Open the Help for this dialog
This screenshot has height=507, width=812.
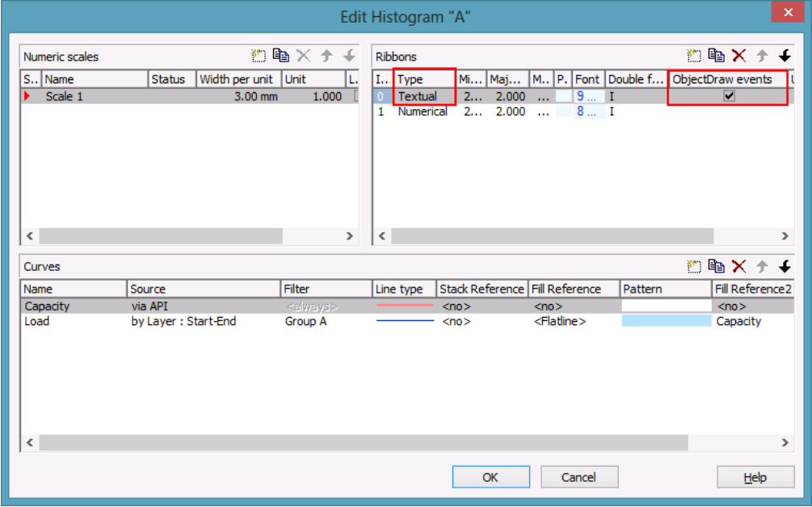755,477
